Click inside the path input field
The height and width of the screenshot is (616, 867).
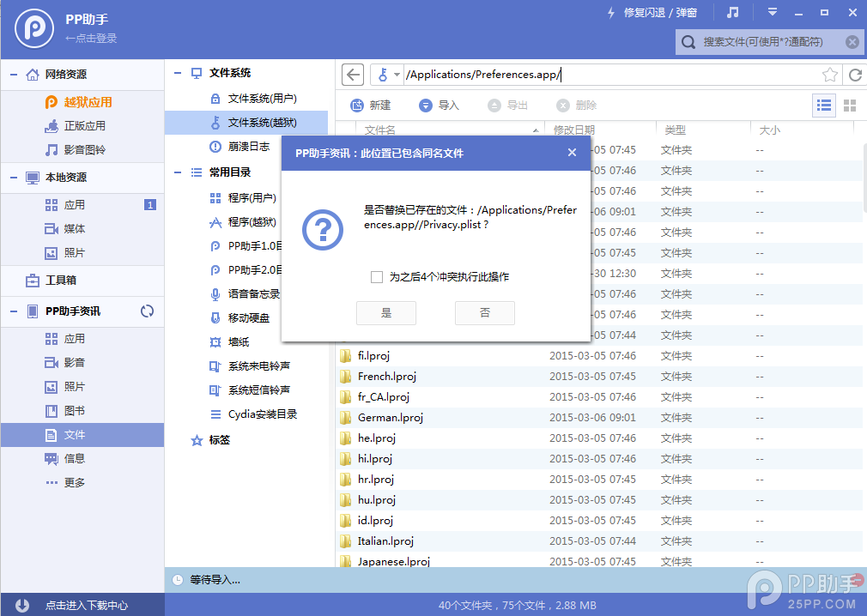coord(558,75)
